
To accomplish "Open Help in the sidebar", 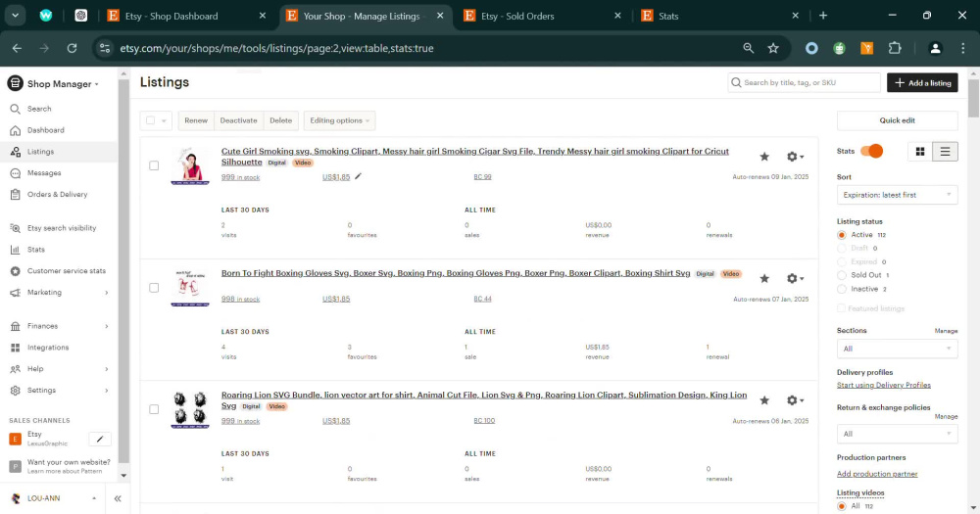I will click(x=35, y=369).
